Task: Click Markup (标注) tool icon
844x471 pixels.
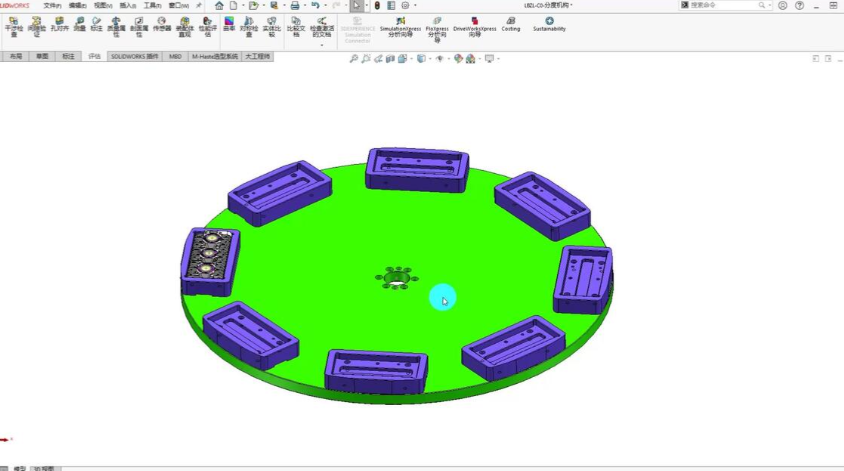Action: click(x=96, y=24)
